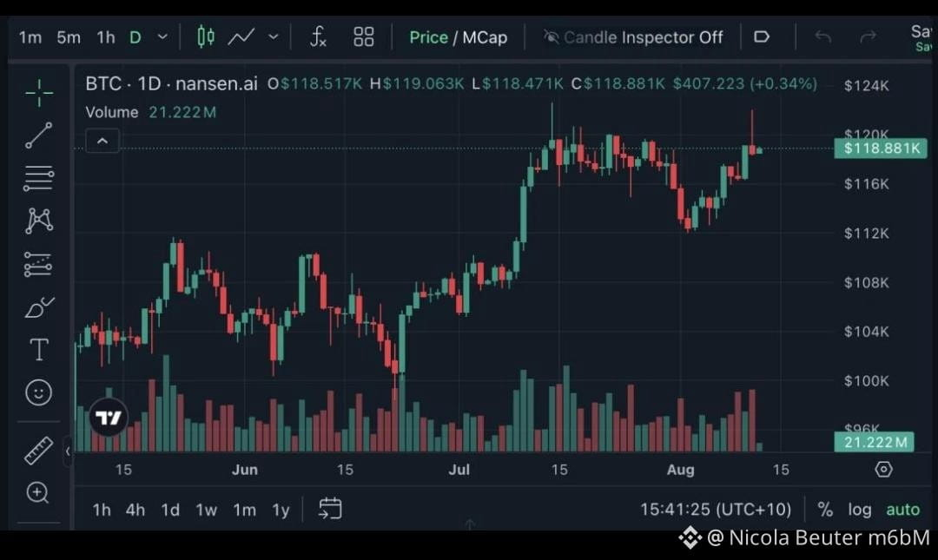Viewport: 938px width, 560px height.
Task: Undo the last chart action
Action: [823, 37]
